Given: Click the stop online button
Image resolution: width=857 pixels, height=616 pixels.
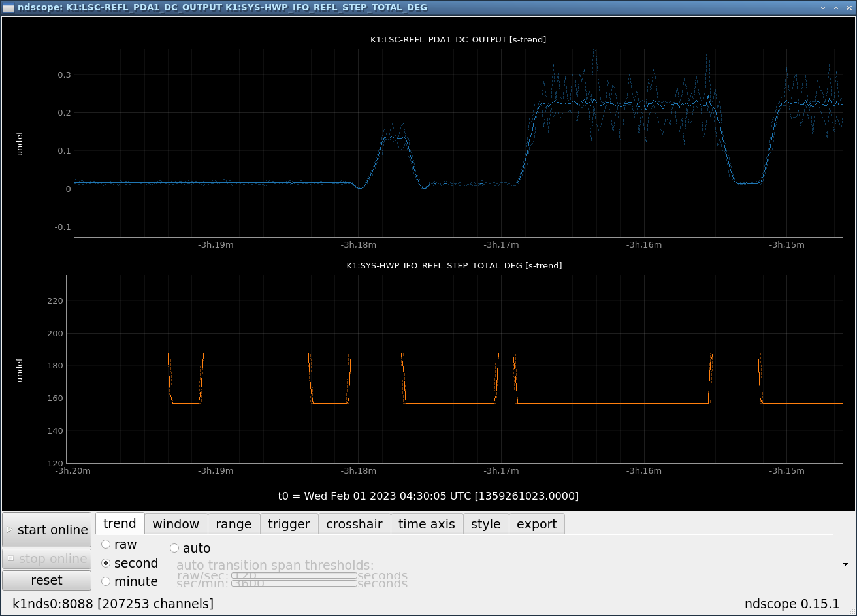Looking at the screenshot, I should tap(46, 559).
